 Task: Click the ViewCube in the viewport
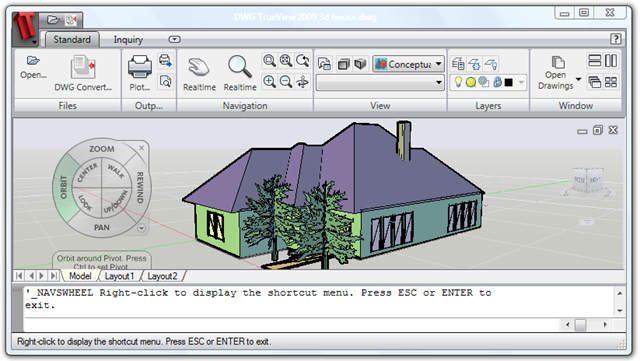[587, 180]
